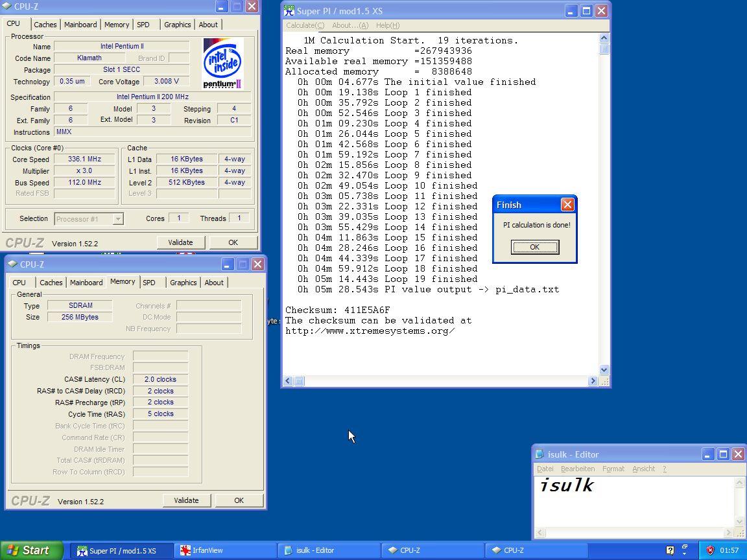The image size is (747, 560).
Task: Click the taskbar clock showing 01:57
Action: pyautogui.click(x=729, y=550)
